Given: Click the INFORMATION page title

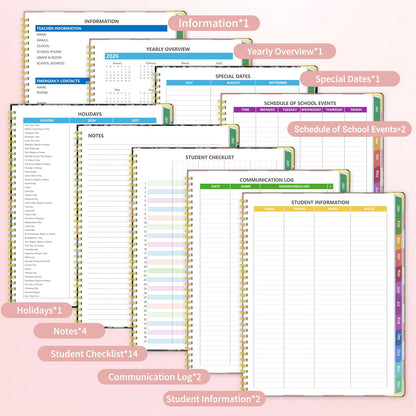Looking at the screenshot, I should click(101, 21).
